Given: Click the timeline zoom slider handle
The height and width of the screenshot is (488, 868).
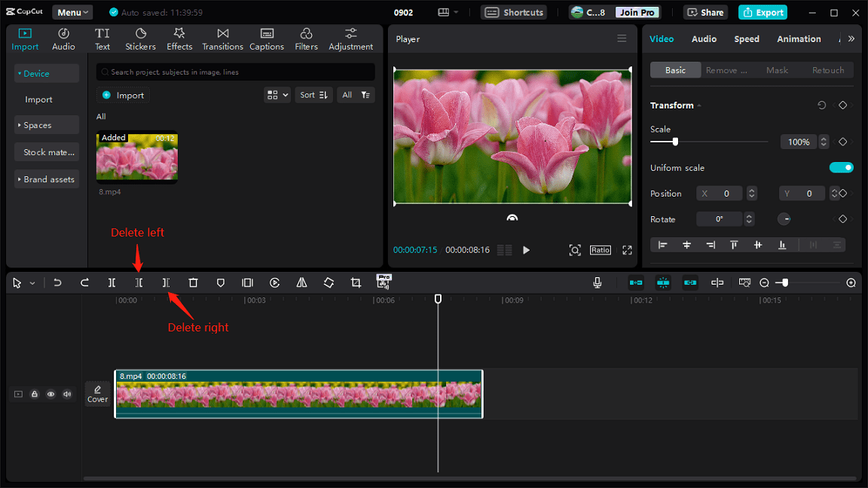Looking at the screenshot, I should click(x=785, y=282).
